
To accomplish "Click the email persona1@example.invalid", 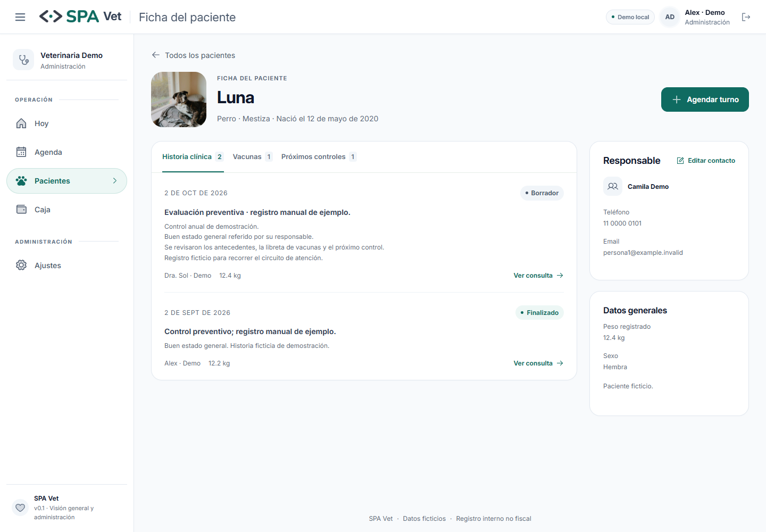I will point(643,253).
